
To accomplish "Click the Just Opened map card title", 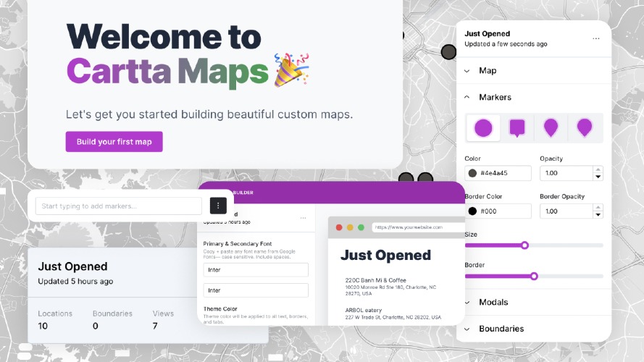I will click(x=72, y=266).
